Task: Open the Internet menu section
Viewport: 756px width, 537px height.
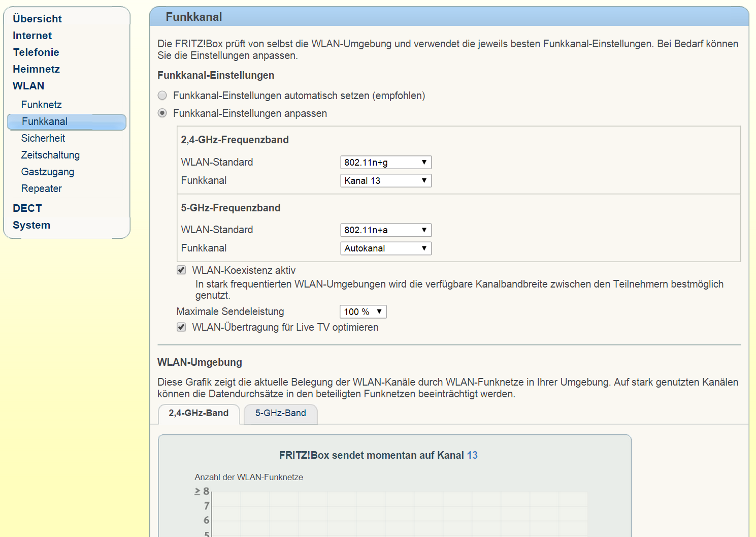Action: click(x=32, y=36)
